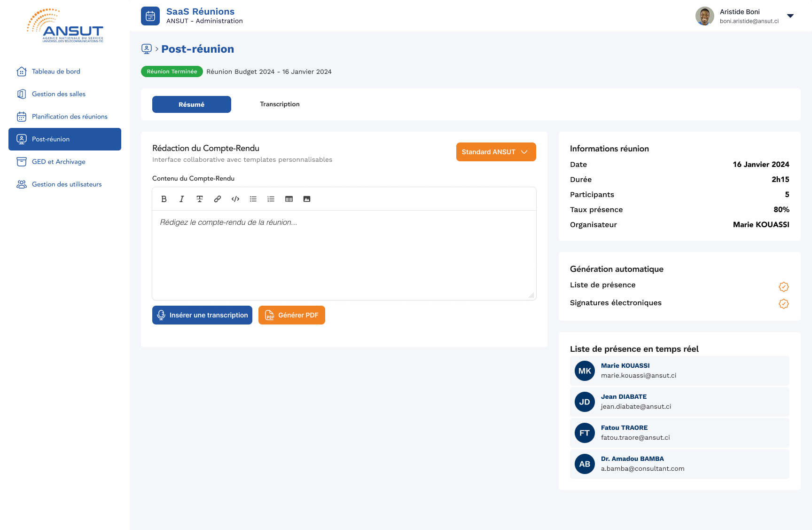Viewport: 812px width, 530px height.
Task: Select Fatou TRAORE in presence list
Action: [x=679, y=433]
